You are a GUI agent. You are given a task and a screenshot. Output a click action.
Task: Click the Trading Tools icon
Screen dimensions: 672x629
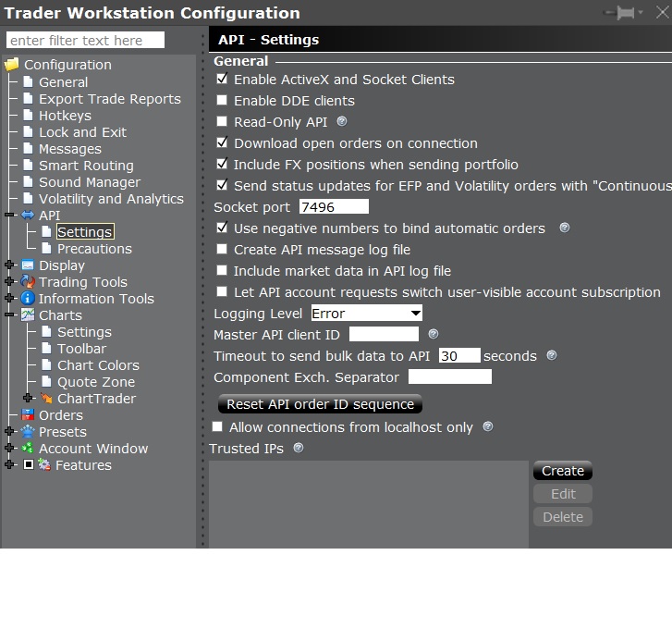pyautogui.click(x=28, y=281)
